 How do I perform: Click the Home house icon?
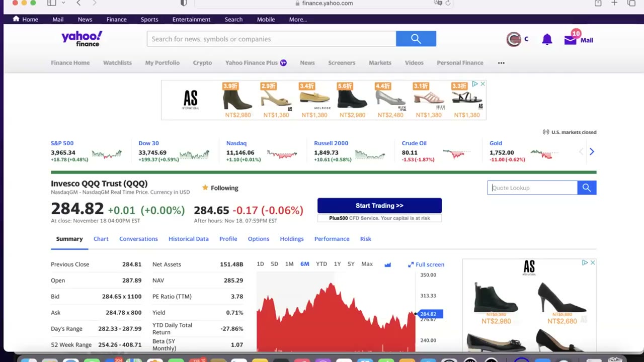coord(16,19)
